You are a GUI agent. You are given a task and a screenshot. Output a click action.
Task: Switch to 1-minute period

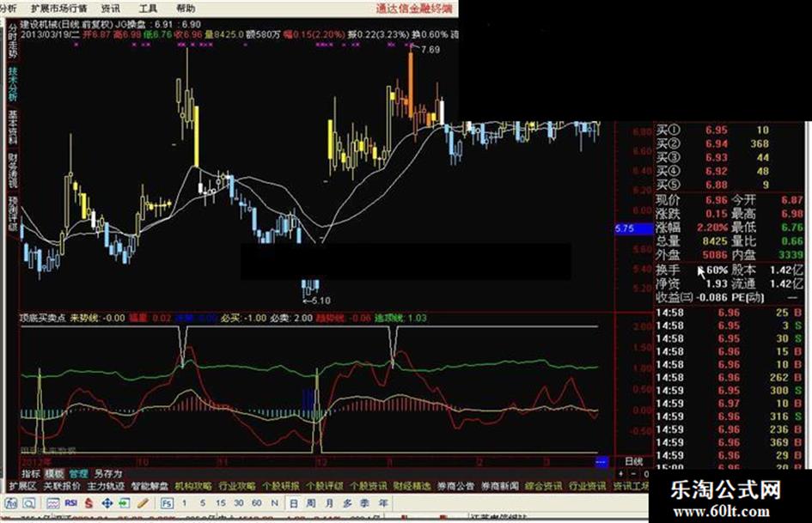[x=185, y=502]
